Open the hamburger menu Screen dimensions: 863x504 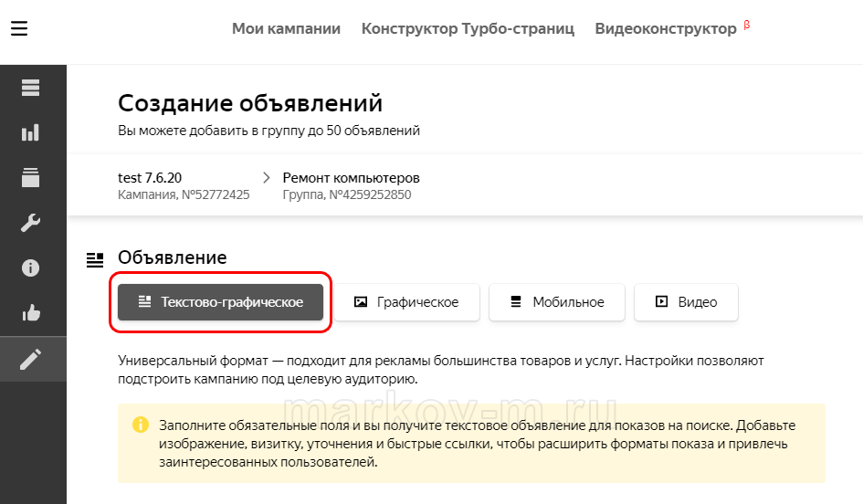point(19,29)
